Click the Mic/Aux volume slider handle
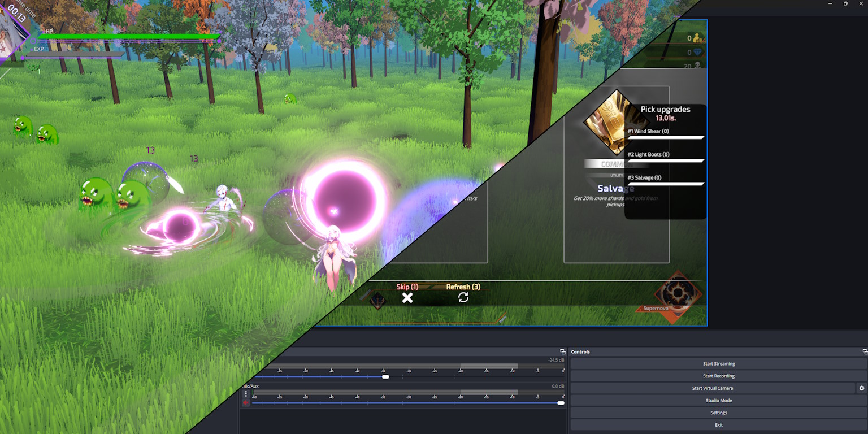Screen dimensions: 868x434 coord(561,403)
